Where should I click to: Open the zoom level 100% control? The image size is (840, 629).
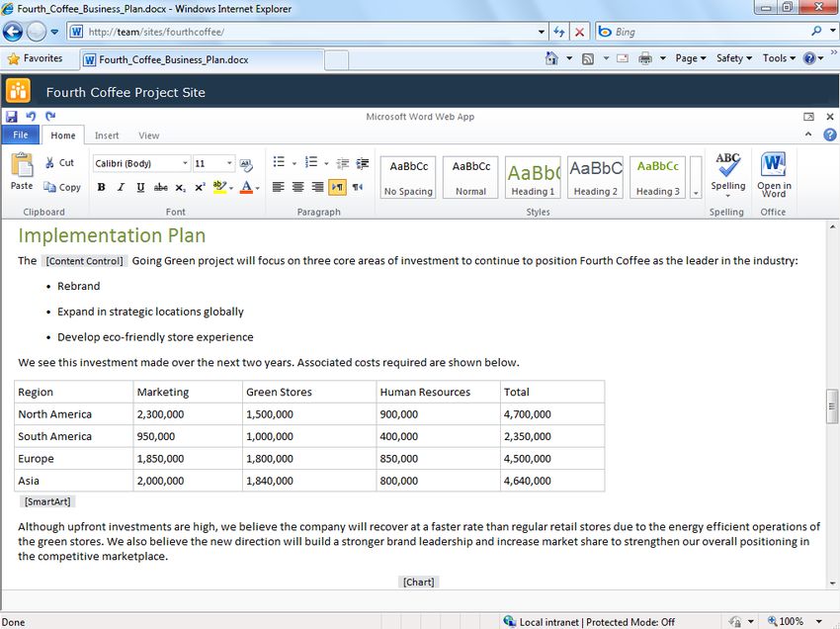point(794,621)
